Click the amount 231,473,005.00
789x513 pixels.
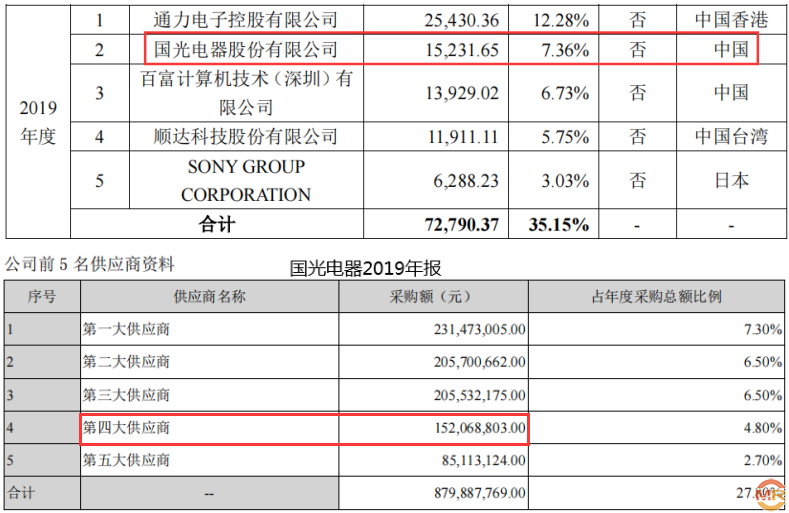480,330
